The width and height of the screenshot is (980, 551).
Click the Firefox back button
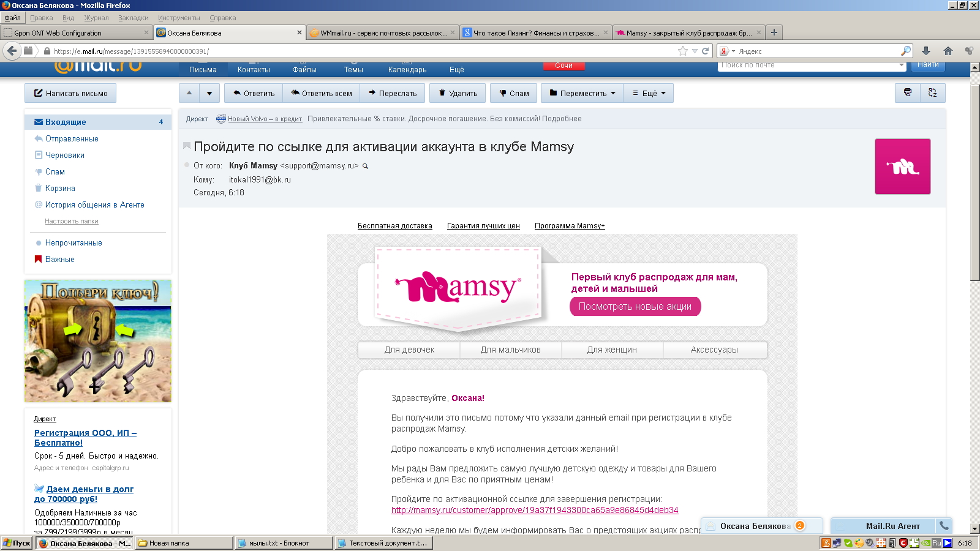pos(12,51)
